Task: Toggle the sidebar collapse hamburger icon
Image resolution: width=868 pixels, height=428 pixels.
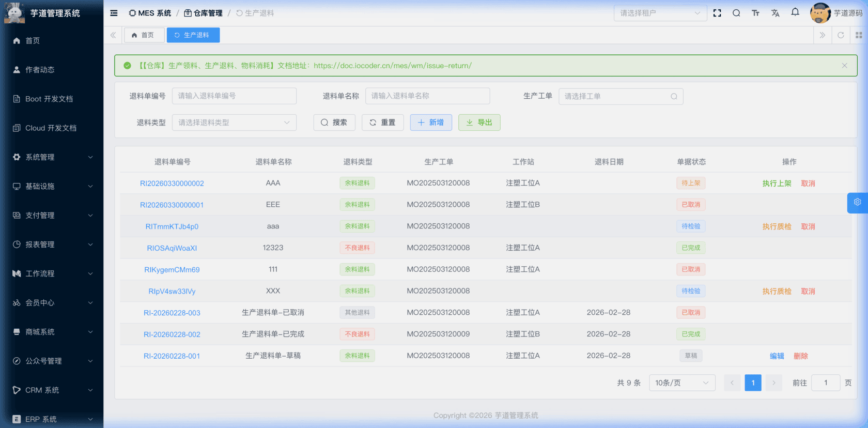Action: (114, 13)
